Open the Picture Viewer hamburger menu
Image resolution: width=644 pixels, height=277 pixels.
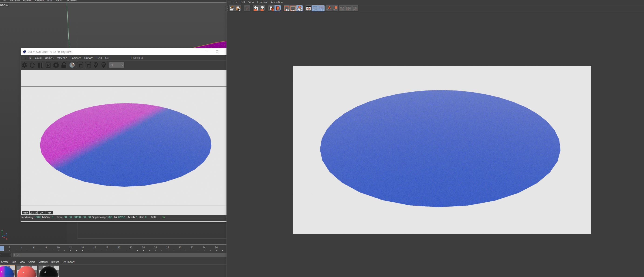tap(230, 2)
